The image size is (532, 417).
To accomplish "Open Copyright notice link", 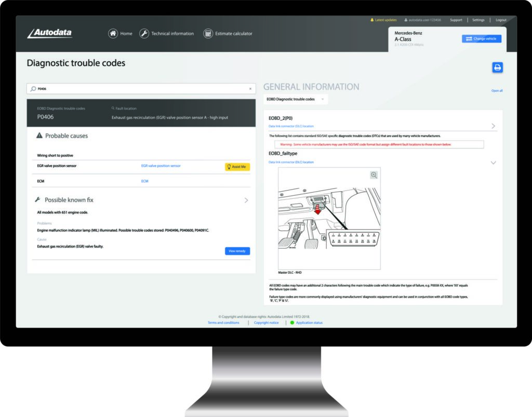I will tap(267, 323).
